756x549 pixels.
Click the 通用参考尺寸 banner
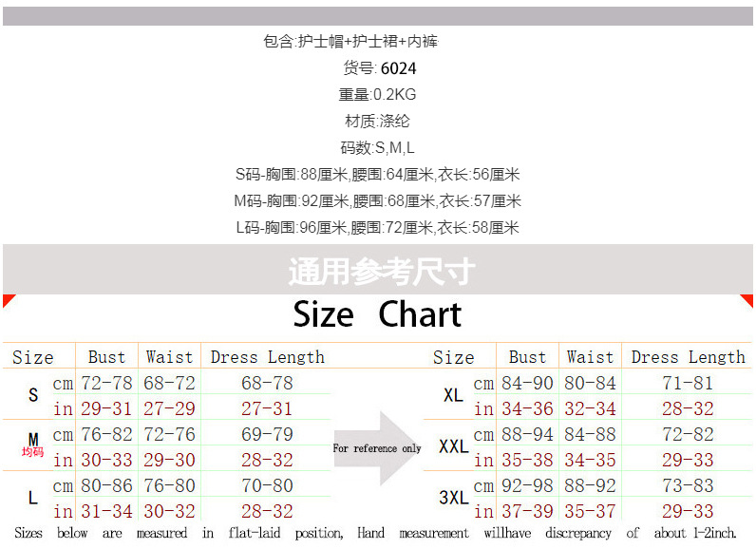click(380, 272)
